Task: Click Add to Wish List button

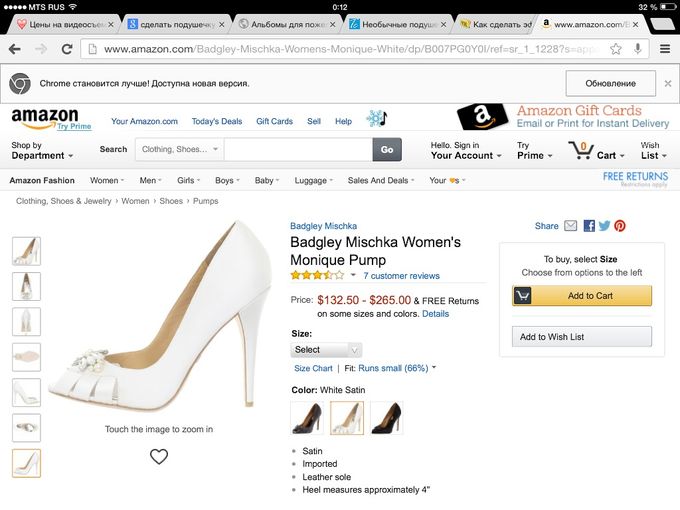Action: (x=582, y=337)
